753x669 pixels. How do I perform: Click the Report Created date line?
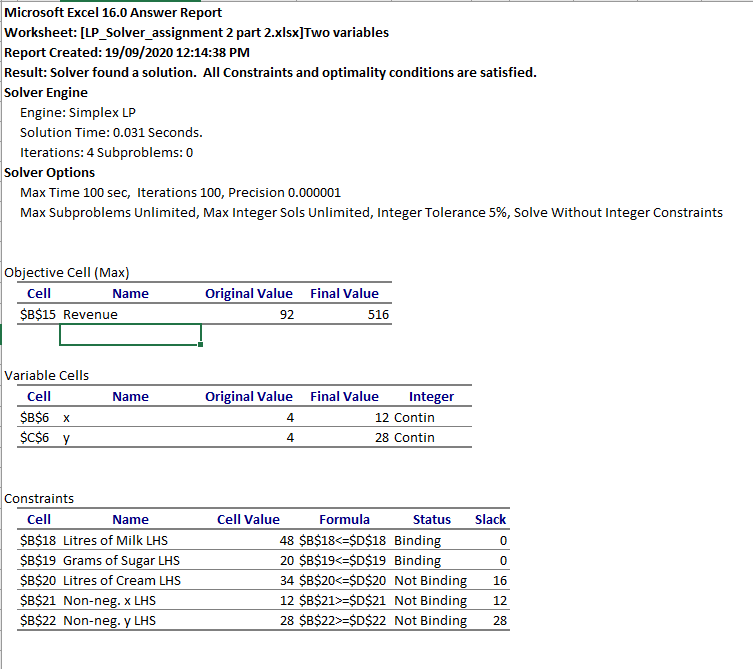click(127, 52)
